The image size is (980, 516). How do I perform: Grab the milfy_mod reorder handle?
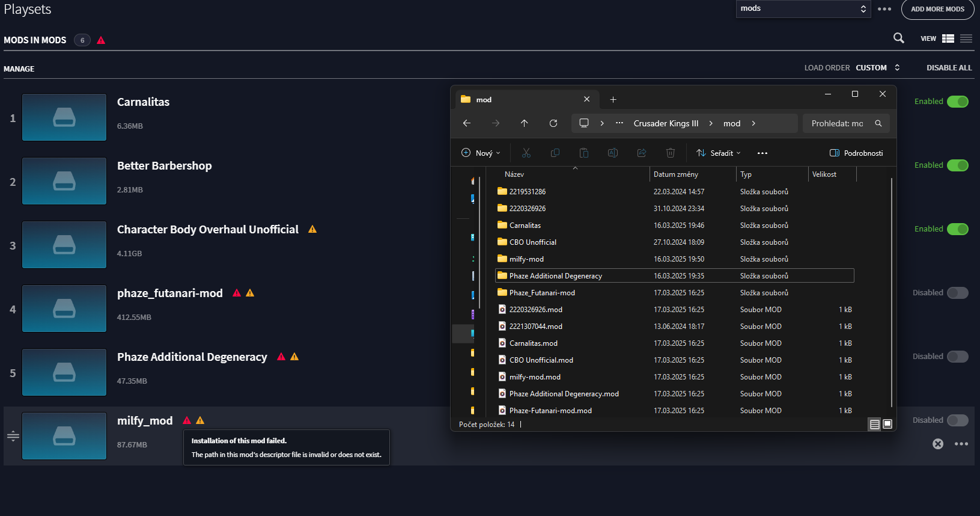click(x=13, y=436)
